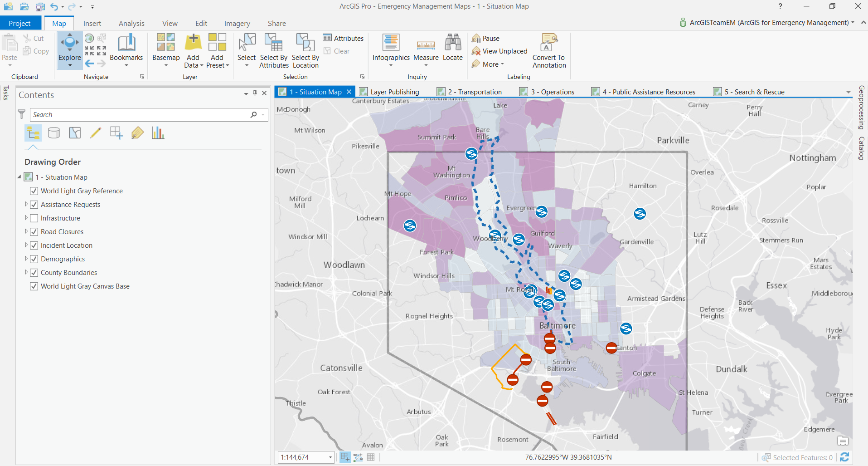
Task: Expand County Boundaries layer
Action: [x=26, y=272]
